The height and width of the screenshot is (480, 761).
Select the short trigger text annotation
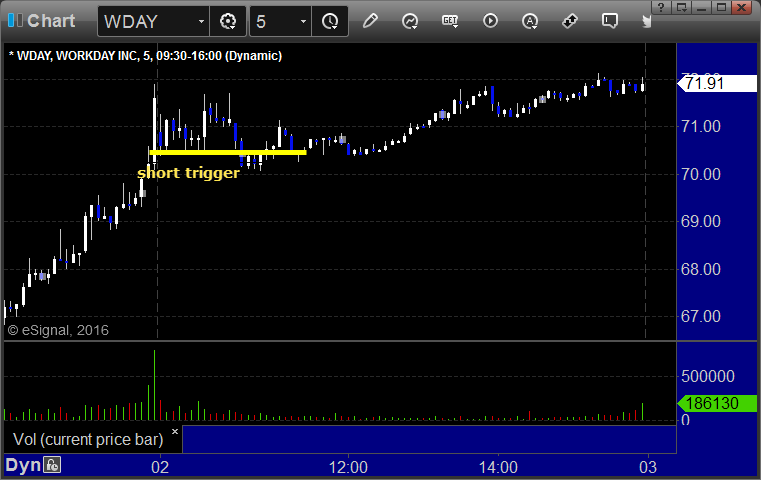[x=188, y=173]
